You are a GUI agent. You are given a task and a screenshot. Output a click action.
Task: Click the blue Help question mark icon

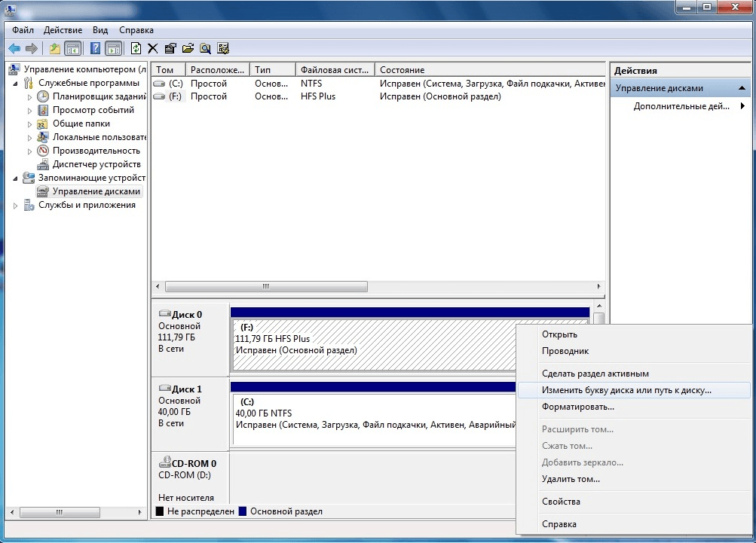(96, 48)
